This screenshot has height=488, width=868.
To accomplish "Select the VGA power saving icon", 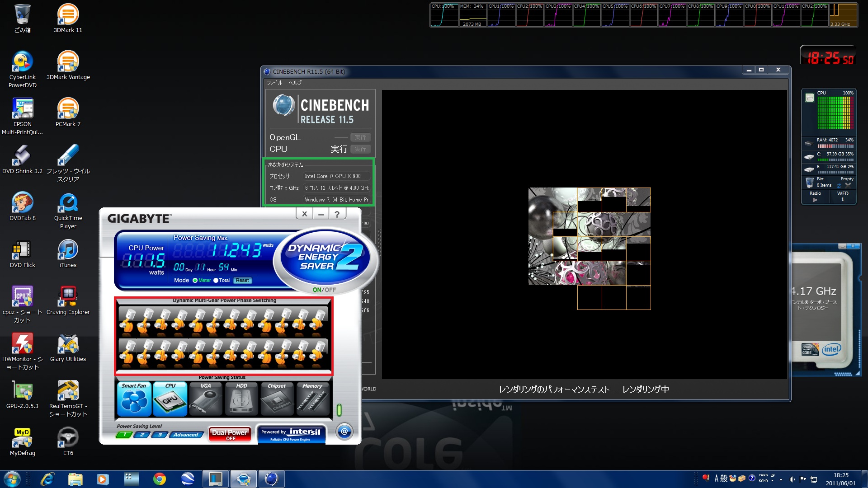I will [206, 399].
